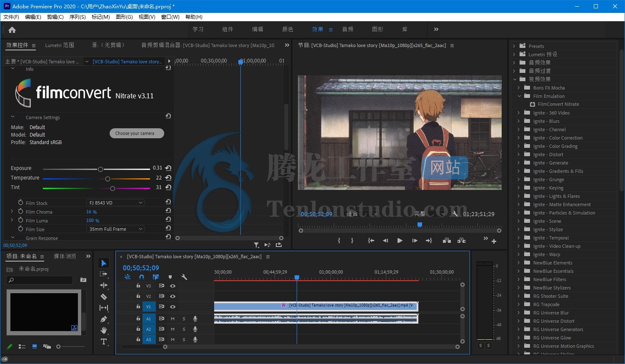Open the 文件(F) menu
The image size is (625, 364).
[11, 17]
